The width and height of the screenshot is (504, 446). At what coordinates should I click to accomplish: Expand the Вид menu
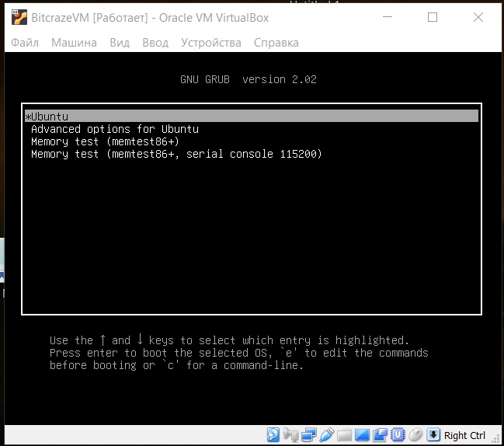[x=120, y=43]
